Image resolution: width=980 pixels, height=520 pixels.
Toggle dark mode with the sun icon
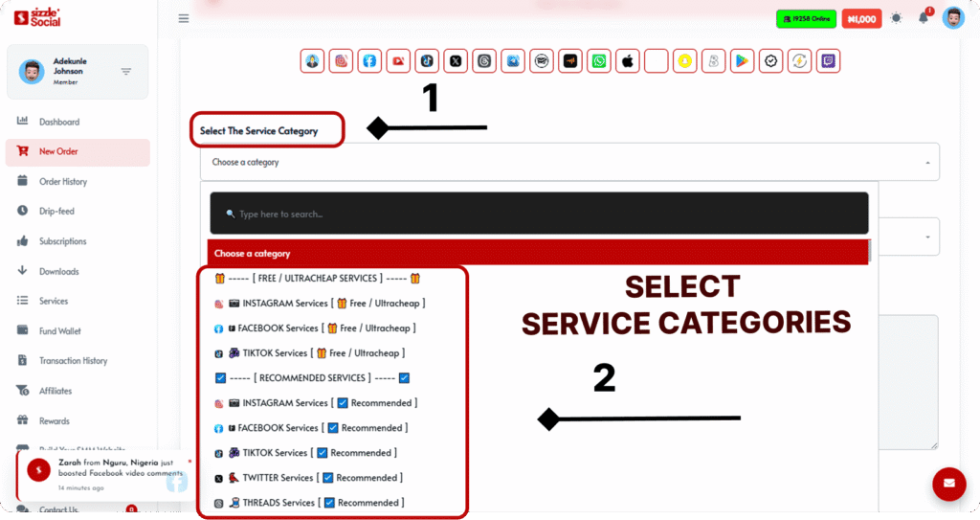point(896,18)
